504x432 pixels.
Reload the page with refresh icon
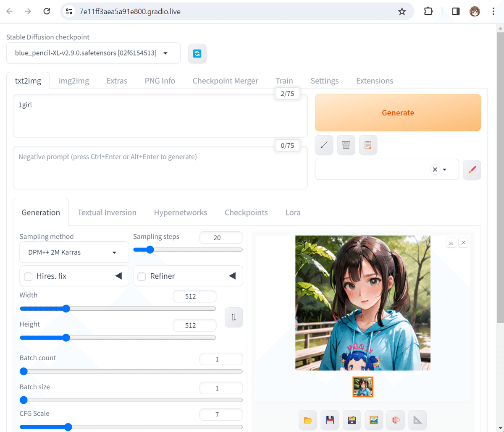coord(47,11)
